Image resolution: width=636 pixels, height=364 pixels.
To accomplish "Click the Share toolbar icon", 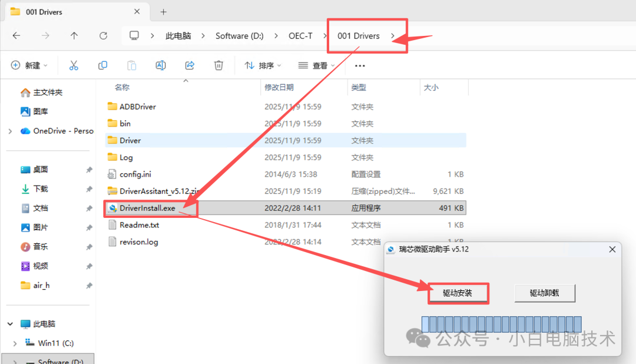I will click(x=190, y=65).
